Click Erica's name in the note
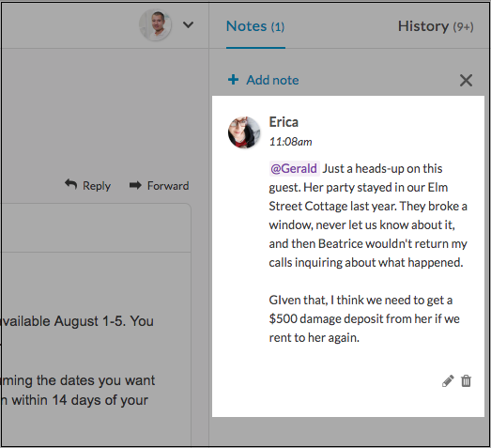This screenshot has width=491, height=448. (284, 122)
